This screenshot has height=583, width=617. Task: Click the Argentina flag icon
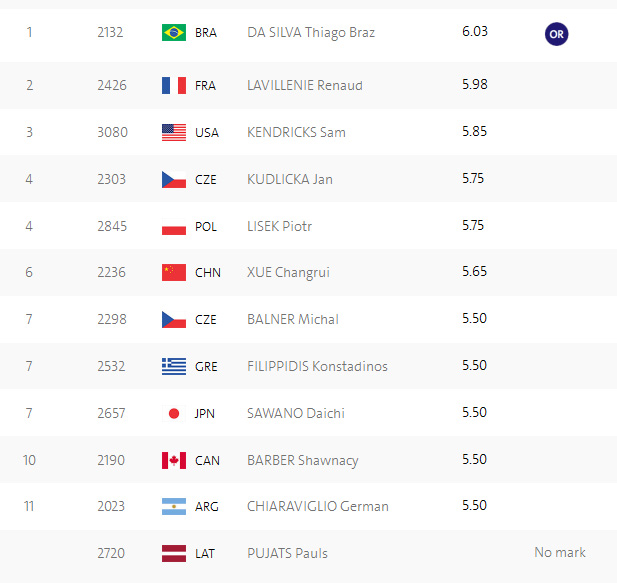click(174, 506)
